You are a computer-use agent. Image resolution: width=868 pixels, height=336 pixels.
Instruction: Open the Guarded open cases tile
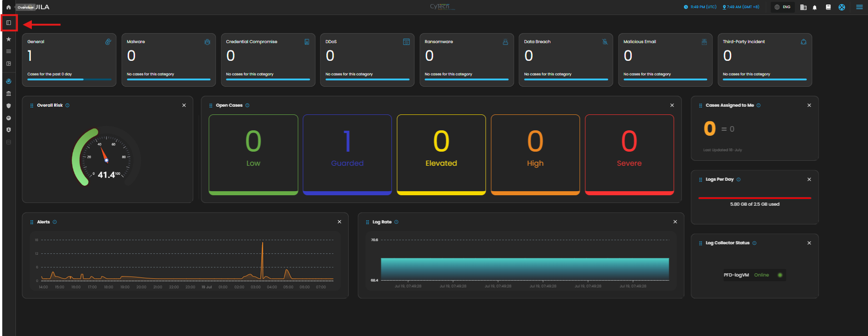coord(347,155)
